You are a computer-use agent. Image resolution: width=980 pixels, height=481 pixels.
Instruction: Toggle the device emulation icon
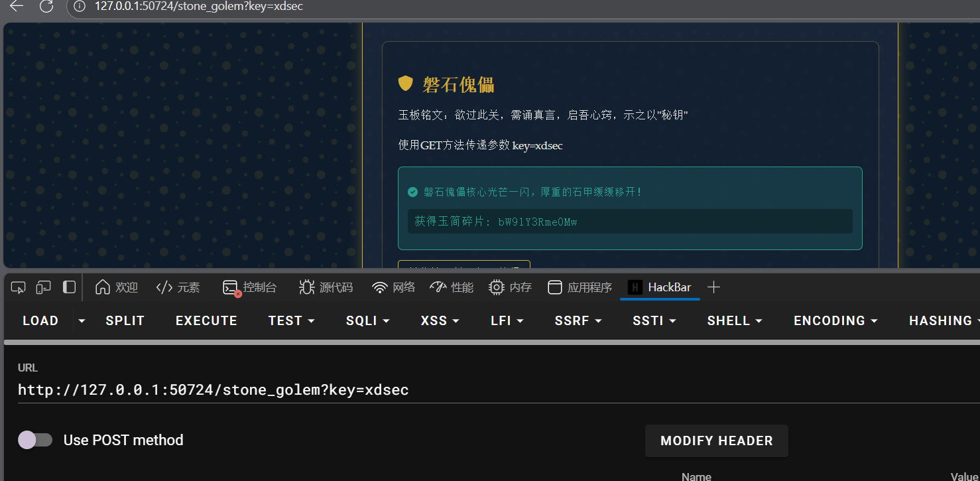(43, 287)
